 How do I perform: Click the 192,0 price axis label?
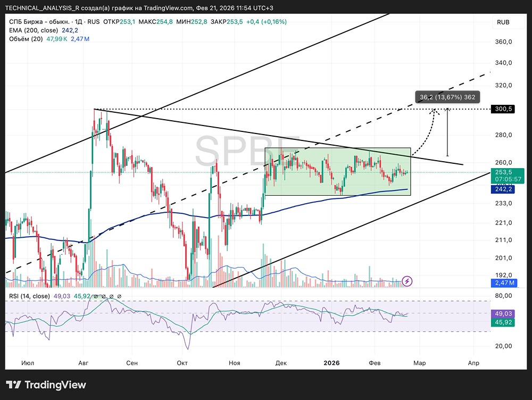(x=503, y=275)
